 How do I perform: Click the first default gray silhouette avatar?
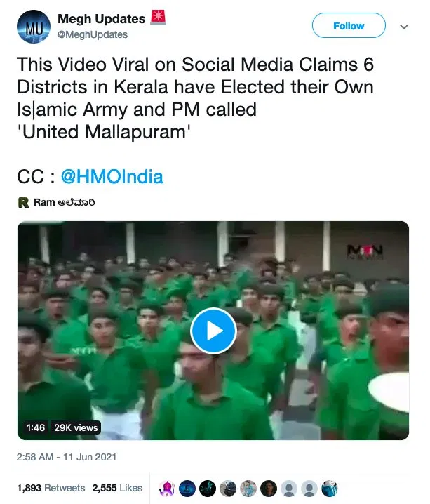click(x=289, y=489)
